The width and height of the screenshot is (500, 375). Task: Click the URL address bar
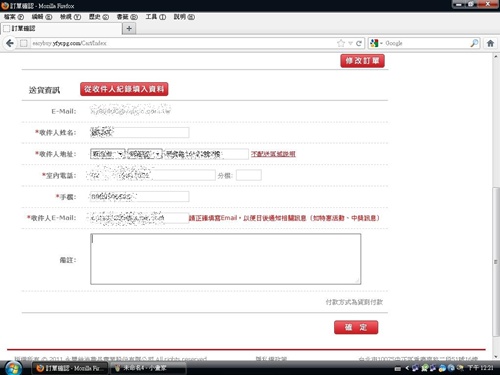coord(183,43)
